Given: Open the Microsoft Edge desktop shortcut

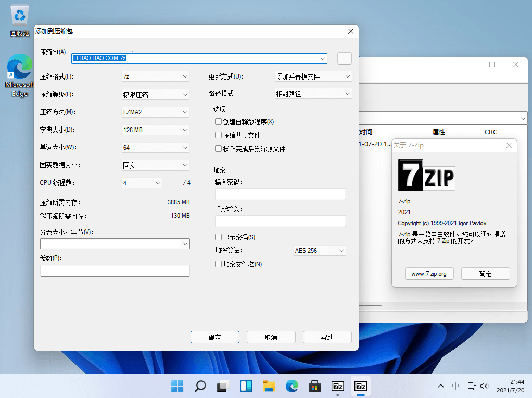Looking at the screenshot, I should tap(19, 75).
